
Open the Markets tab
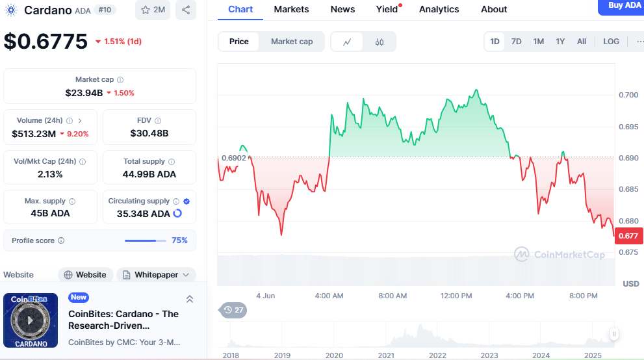(291, 10)
